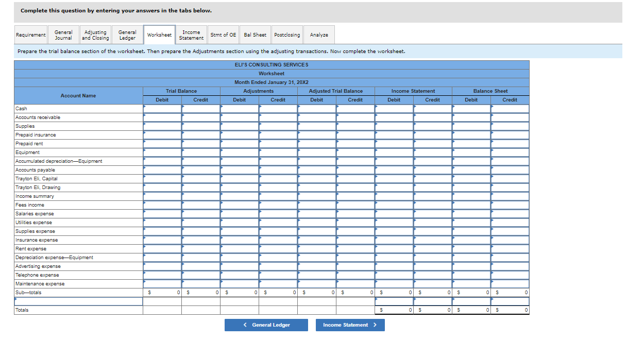Click Fees income Income Statement credit cell

coord(433,205)
